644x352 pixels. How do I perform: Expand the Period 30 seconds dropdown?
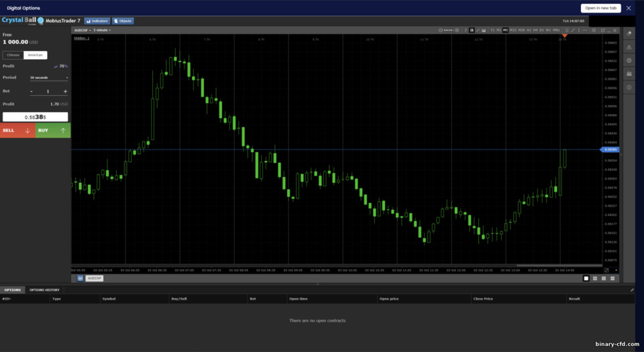tap(48, 78)
